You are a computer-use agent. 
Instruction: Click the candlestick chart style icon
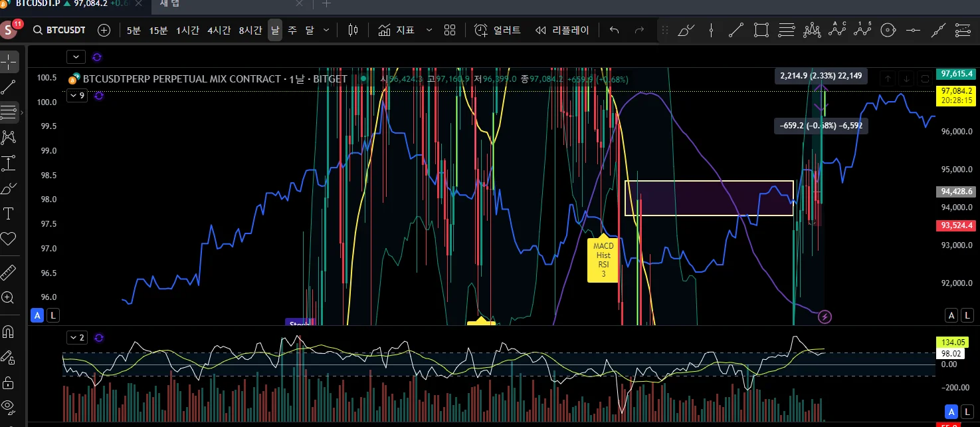[x=353, y=31]
